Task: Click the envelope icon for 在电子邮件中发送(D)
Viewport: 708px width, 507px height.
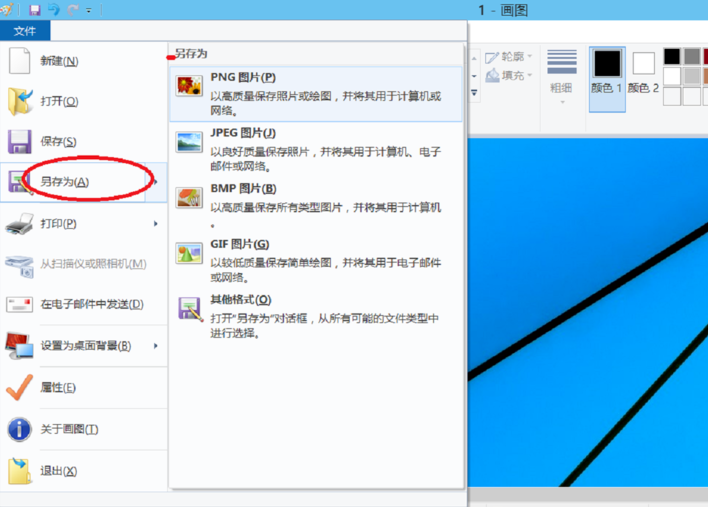Action: coord(19,304)
